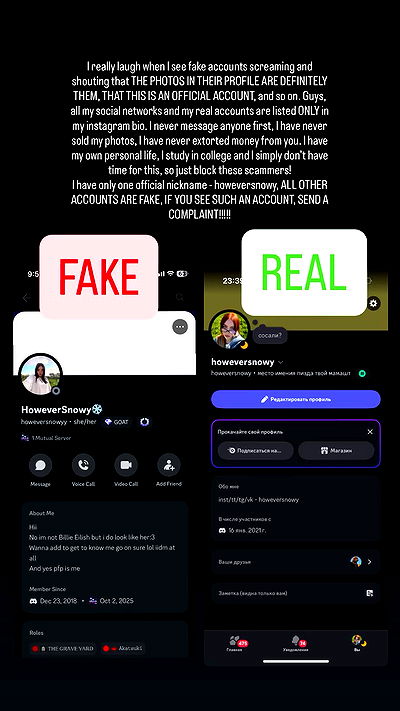Tap the Add Friend icon
This screenshot has width=400, height=711.
point(169,465)
